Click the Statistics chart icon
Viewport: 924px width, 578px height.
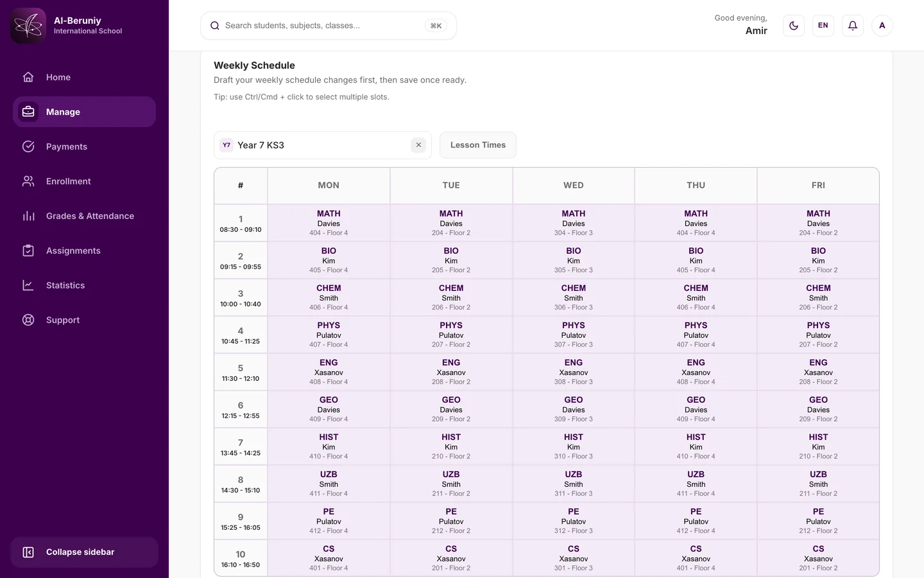[x=28, y=285]
